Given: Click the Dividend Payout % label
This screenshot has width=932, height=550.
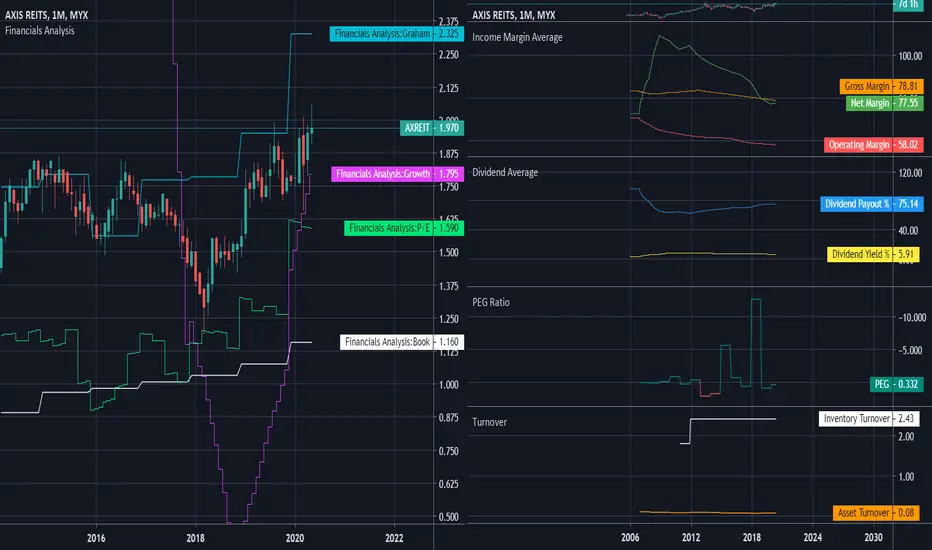Looking at the screenshot, I should click(871, 204).
